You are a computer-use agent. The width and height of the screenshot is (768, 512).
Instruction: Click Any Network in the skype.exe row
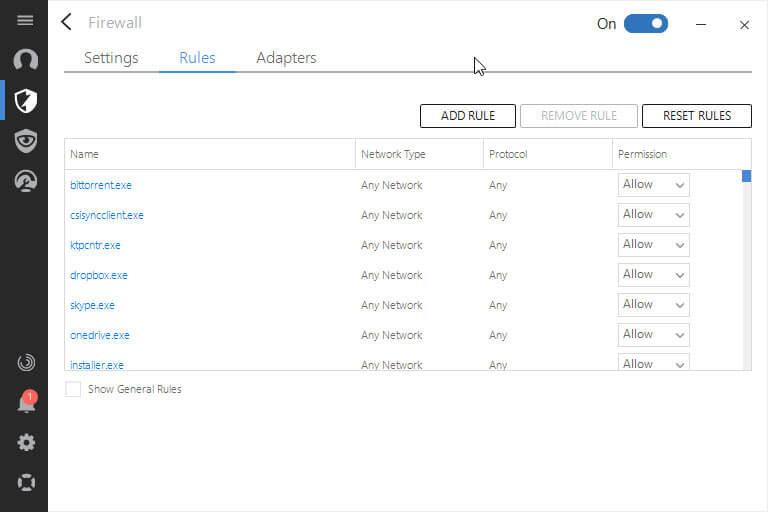coord(391,305)
